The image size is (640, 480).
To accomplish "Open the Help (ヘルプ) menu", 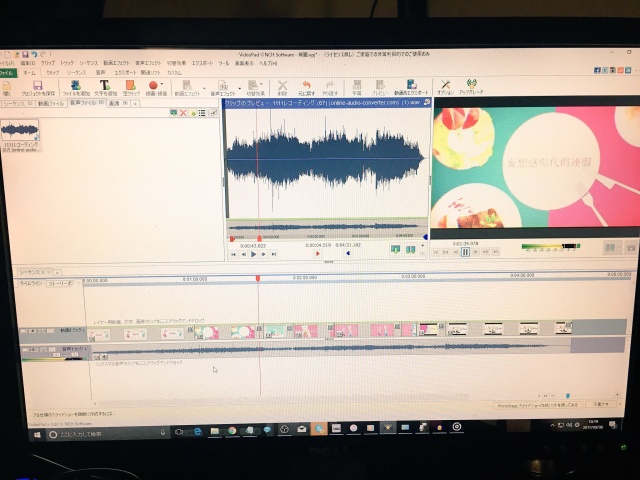I will pos(268,63).
